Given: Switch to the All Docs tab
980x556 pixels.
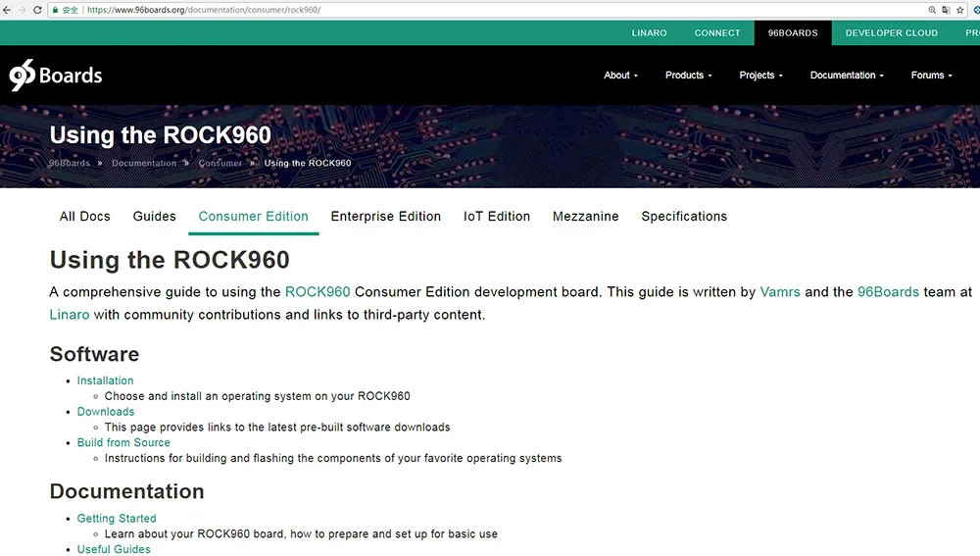Looking at the screenshot, I should coord(85,217).
